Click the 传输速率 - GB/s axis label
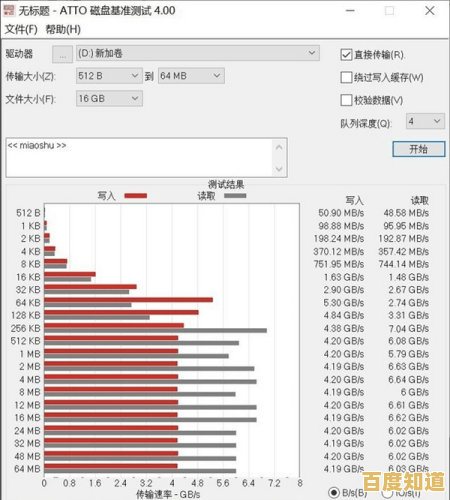This screenshot has width=450, height=500. tap(168, 494)
